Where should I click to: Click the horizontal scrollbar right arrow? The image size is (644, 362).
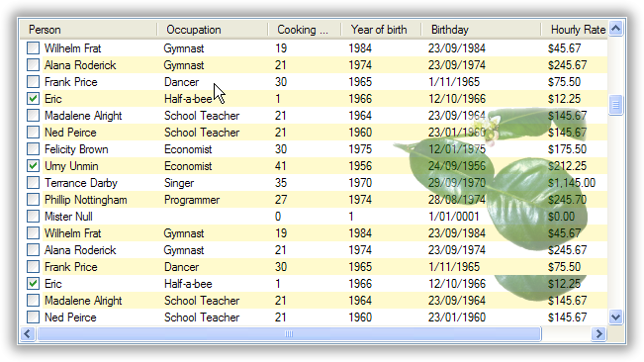click(598, 333)
